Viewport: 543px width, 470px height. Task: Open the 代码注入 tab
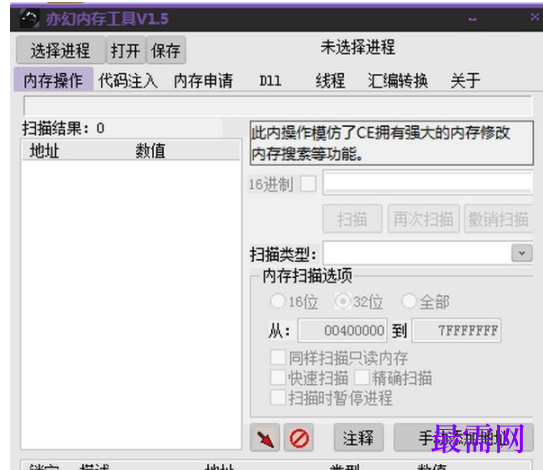pyautogui.click(x=128, y=81)
